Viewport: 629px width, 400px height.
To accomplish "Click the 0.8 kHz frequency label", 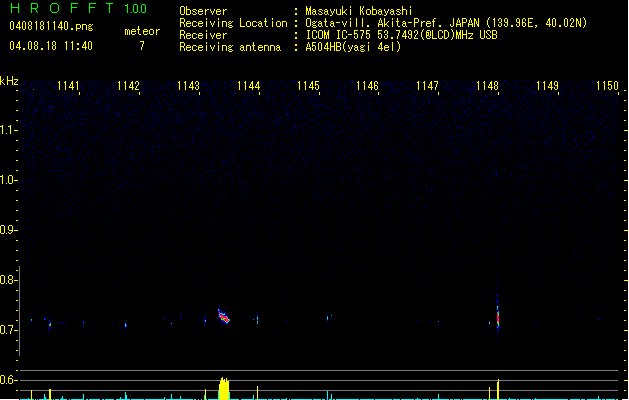I will pos(8,280).
